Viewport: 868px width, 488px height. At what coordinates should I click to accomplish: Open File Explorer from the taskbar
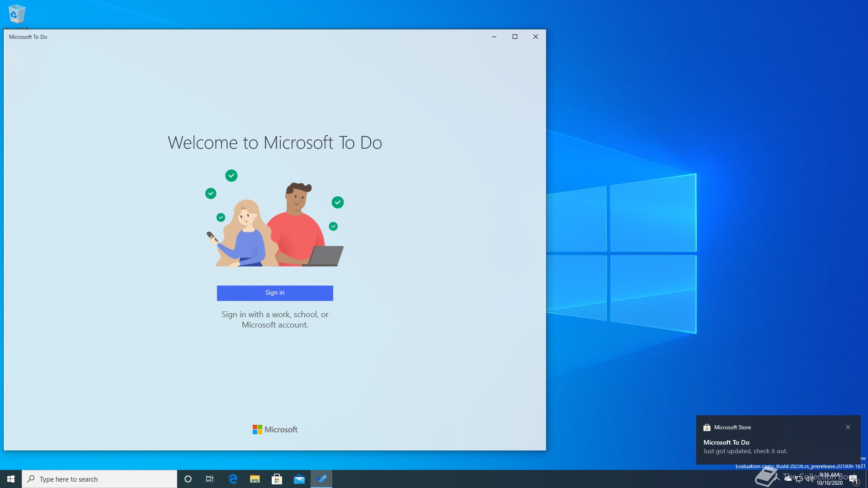pos(255,479)
